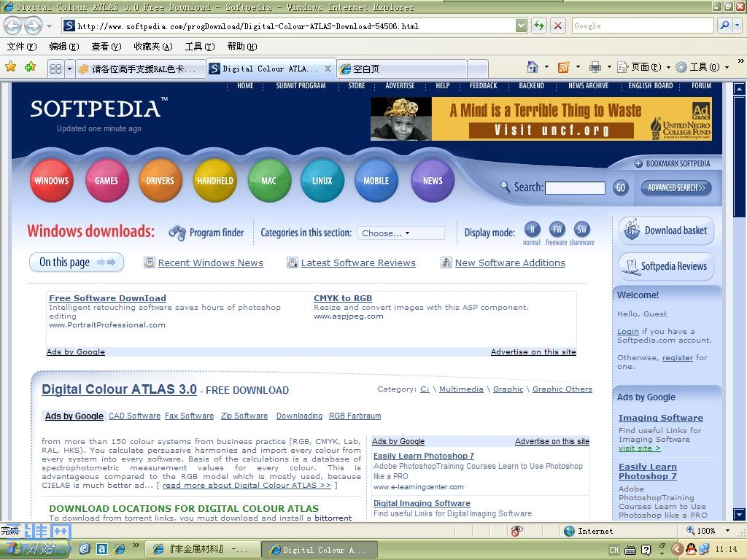Go forward with the IE Forward arrow
Screen dimensions: 747x560
click(x=32, y=26)
